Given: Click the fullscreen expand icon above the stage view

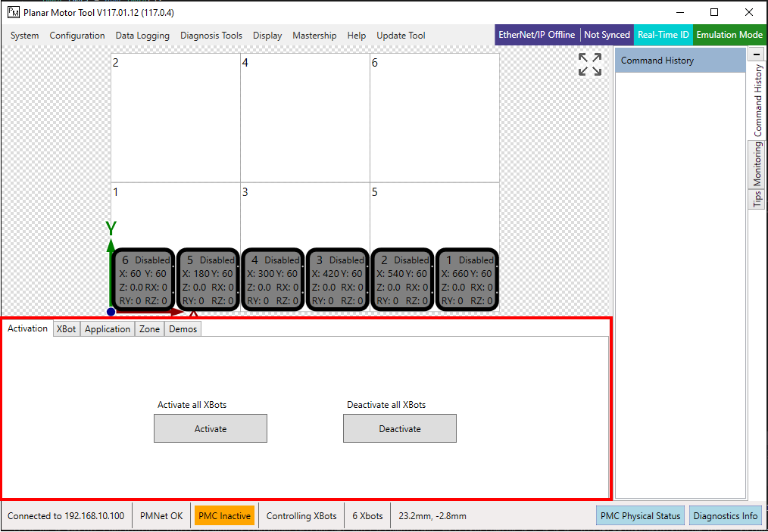Looking at the screenshot, I should 589,66.
